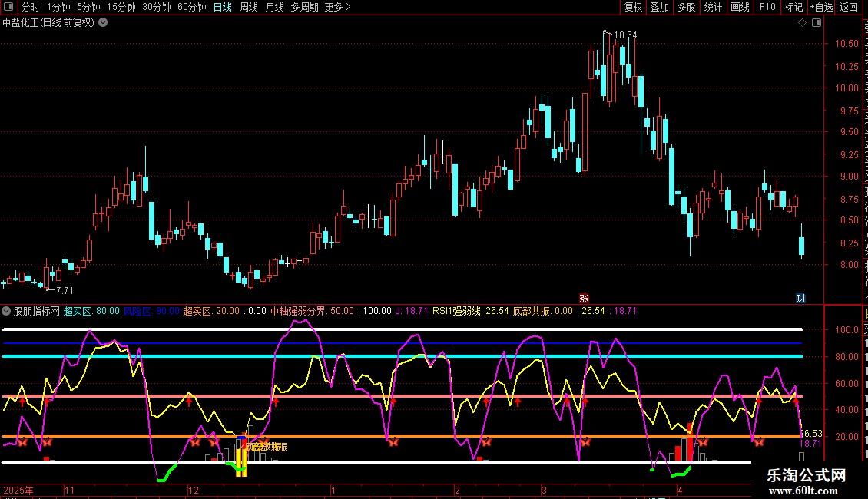Click the month 12 axis marker
Viewport: 868px width, 499px height.
click(x=194, y=490)
